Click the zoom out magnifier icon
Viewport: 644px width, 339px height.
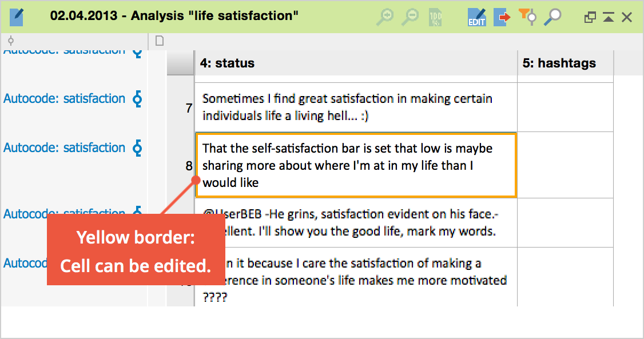[x=410, y=17]
